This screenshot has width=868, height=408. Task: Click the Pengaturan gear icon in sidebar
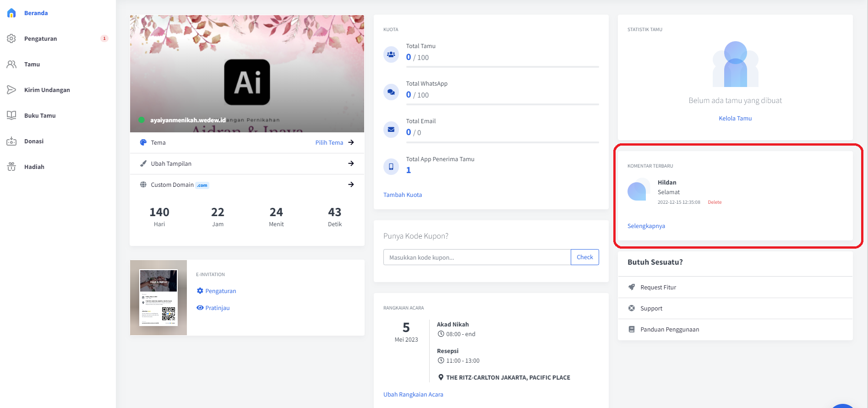[x=11, y=38]
